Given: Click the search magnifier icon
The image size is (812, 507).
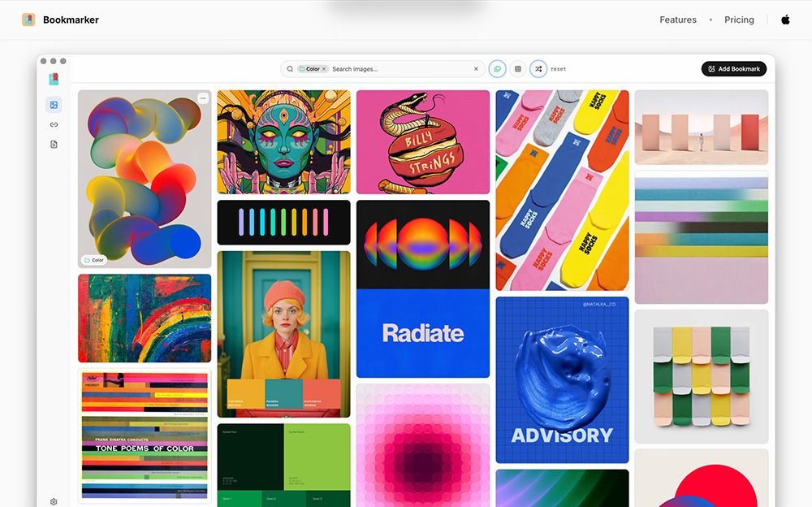Looking at the screenshot, I should click(290, 69).
